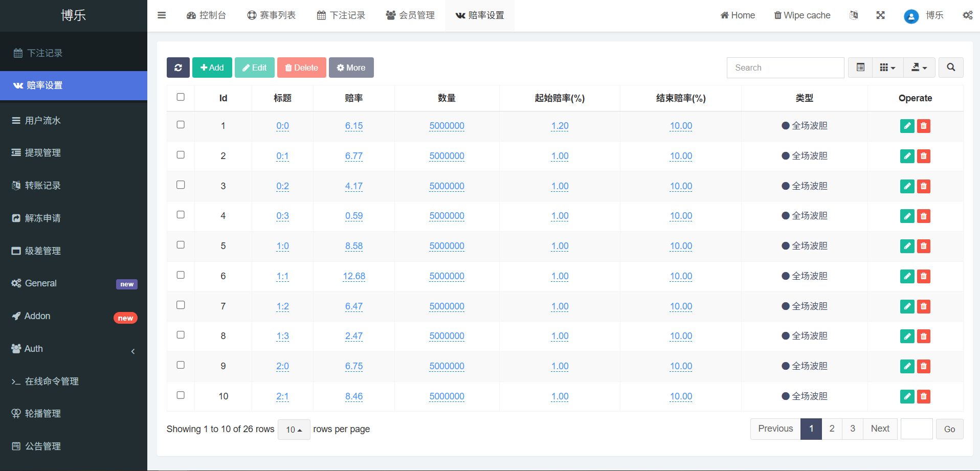Open the rows per page dropdown
This screenshot has height=471, width=980.
[294, 430]
